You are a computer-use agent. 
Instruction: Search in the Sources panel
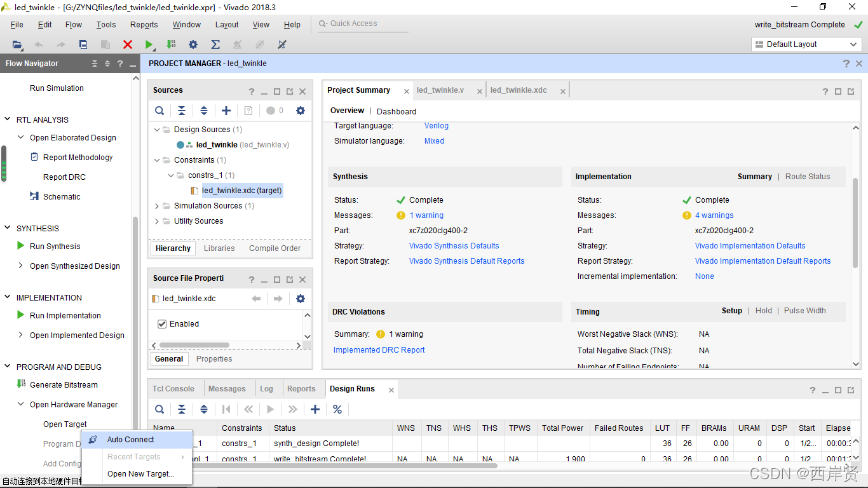pyautogui.click(x=159, y=111)
